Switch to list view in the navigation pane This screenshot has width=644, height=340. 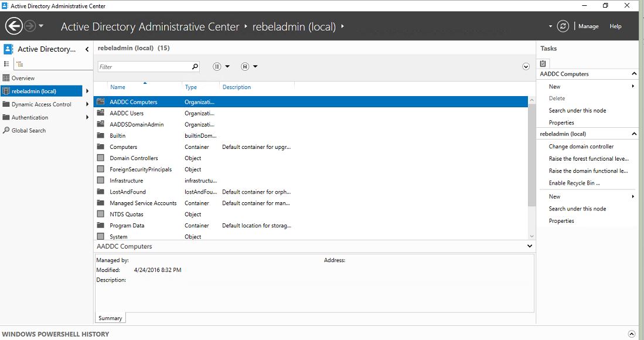point(6,63)
